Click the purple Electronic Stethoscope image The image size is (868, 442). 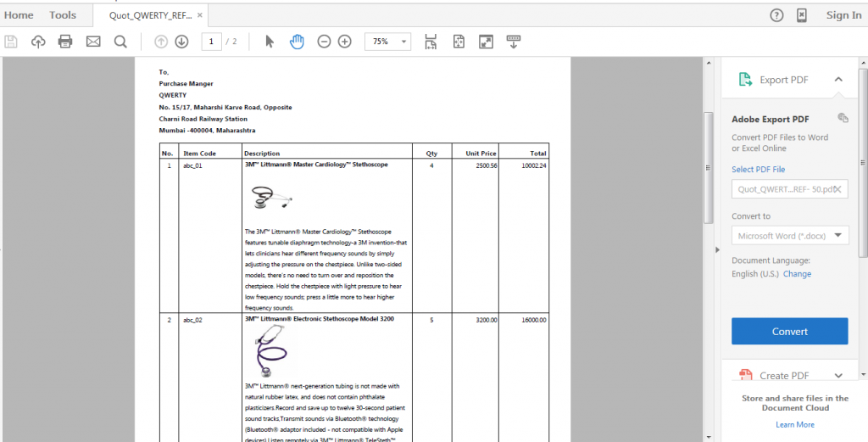click(x=271, y=351)
